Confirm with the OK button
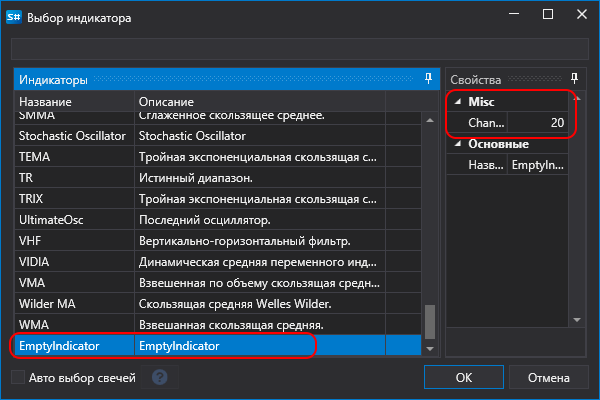The image size is (600, 400). (x=464, y=377)
